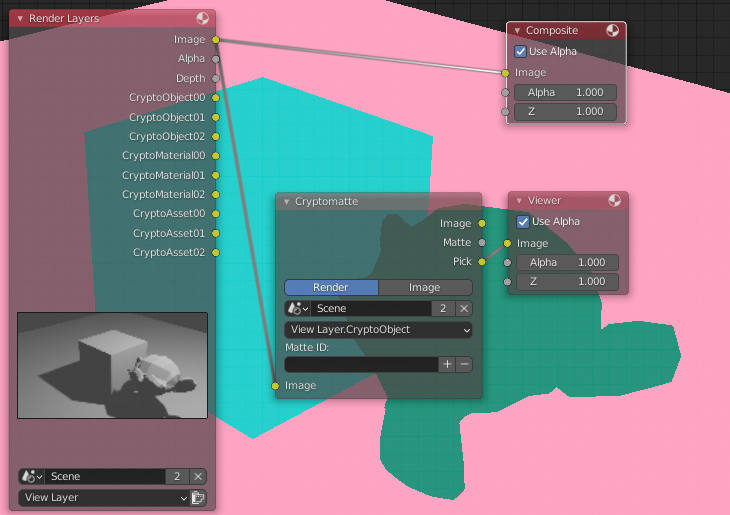730x515 pixels.
Task: Click Scene name field in Render Layers node
Action: click(105, 476)
